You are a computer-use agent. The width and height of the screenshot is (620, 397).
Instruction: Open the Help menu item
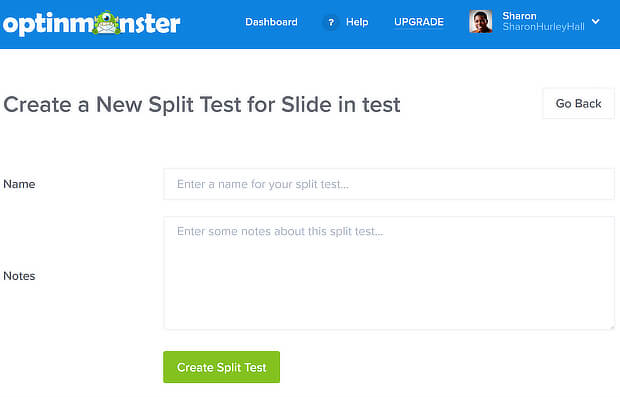(357, 22)
